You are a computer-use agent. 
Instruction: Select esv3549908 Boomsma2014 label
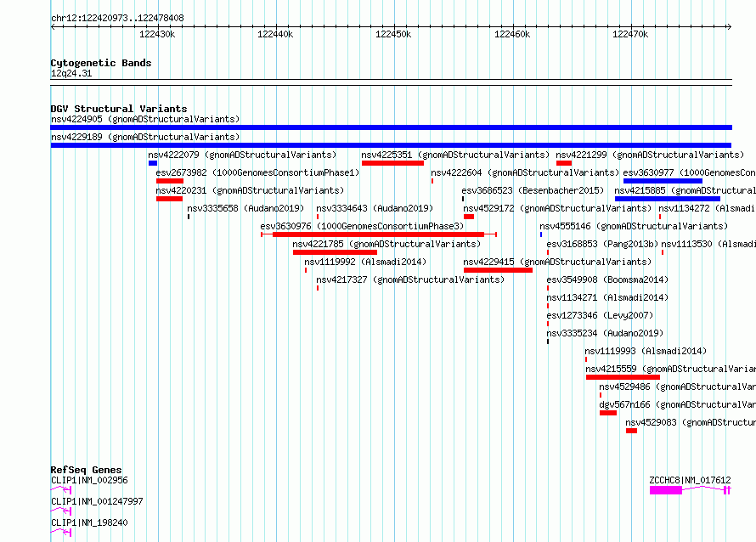(x=607, y=279)
